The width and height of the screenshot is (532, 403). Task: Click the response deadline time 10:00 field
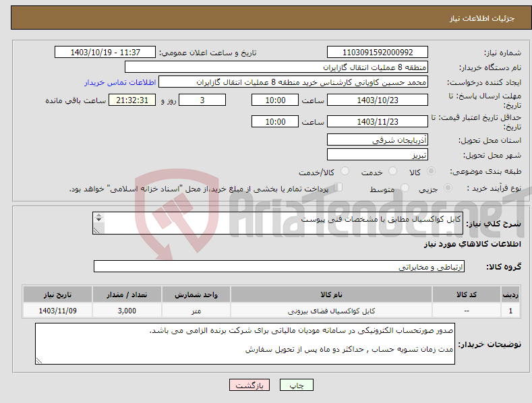coord(275,100)
